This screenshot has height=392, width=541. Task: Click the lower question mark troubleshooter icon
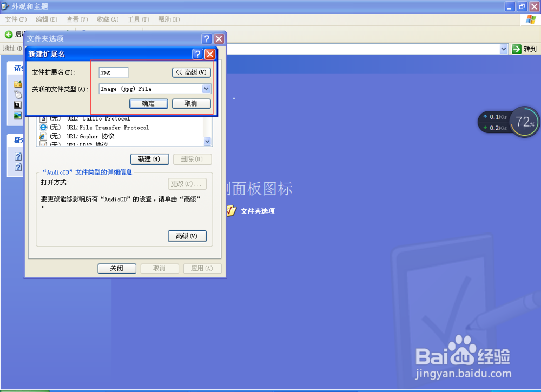[x=18, y=167]
